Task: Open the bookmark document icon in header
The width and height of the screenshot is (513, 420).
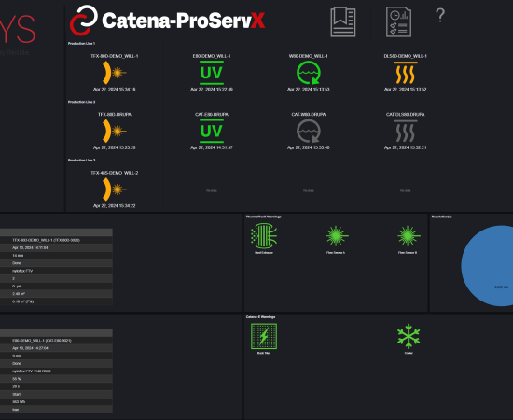Action: [x=343, y=21]
